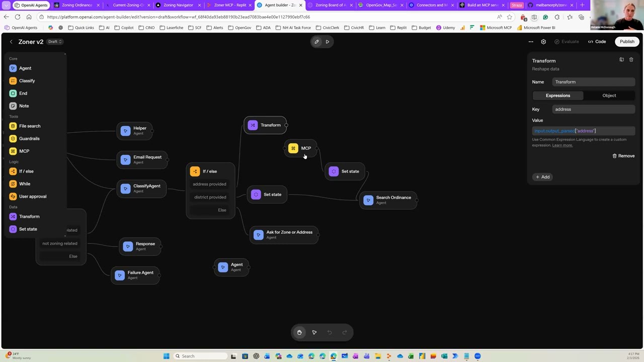This screenshot has height=362, width=644.
Task: Open the Windows Start menu
Action: (167, 356)
